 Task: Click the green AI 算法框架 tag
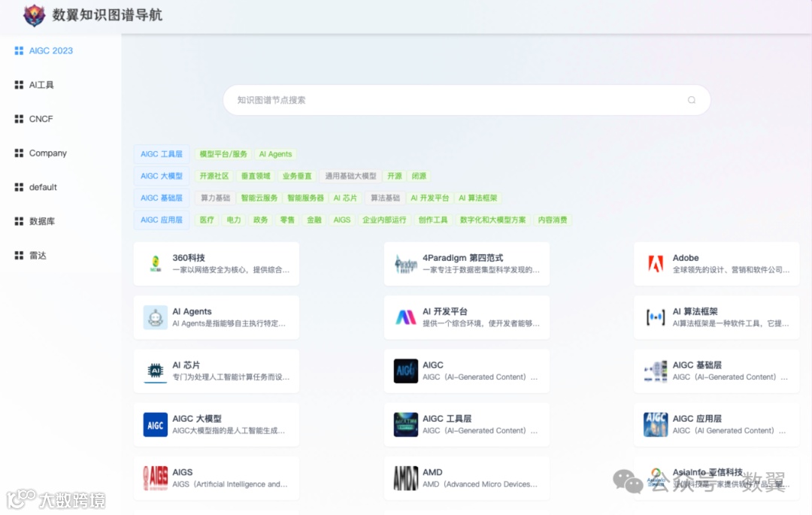tap(478, 198)
